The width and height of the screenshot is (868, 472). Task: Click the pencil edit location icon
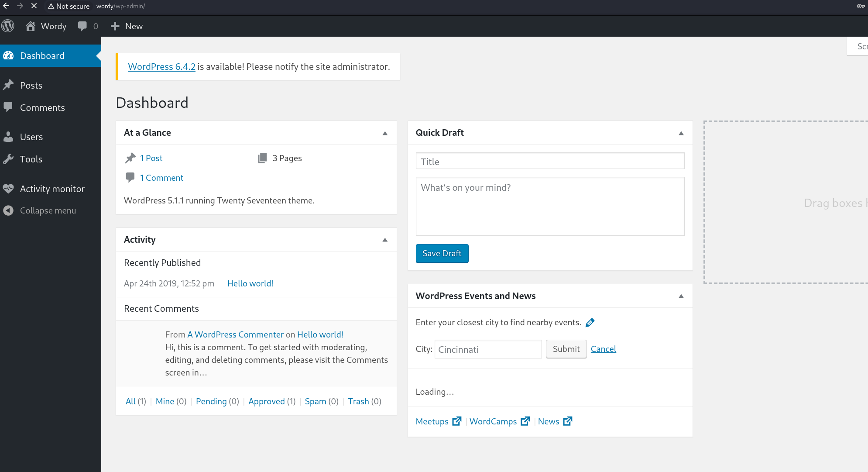(590, 323)
